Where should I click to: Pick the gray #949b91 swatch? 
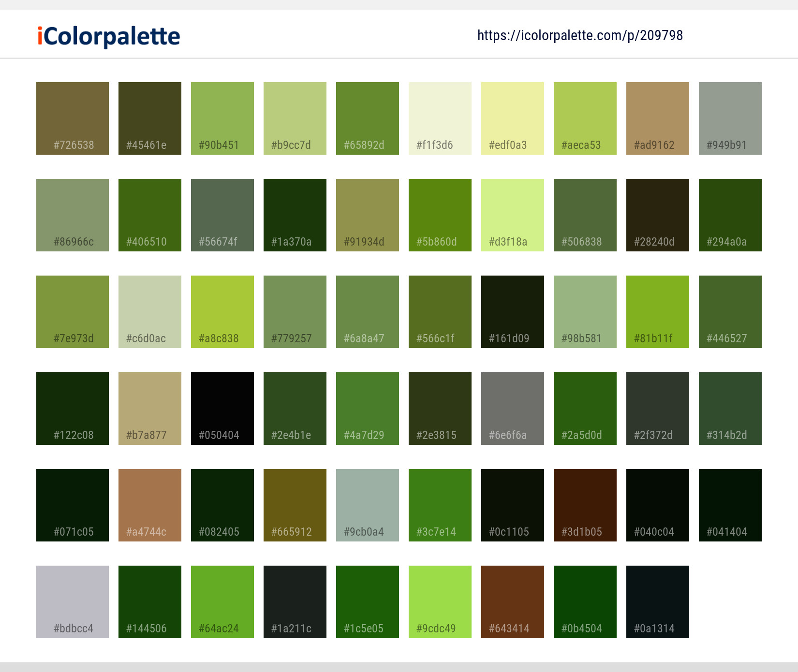(x=730, y=118)
